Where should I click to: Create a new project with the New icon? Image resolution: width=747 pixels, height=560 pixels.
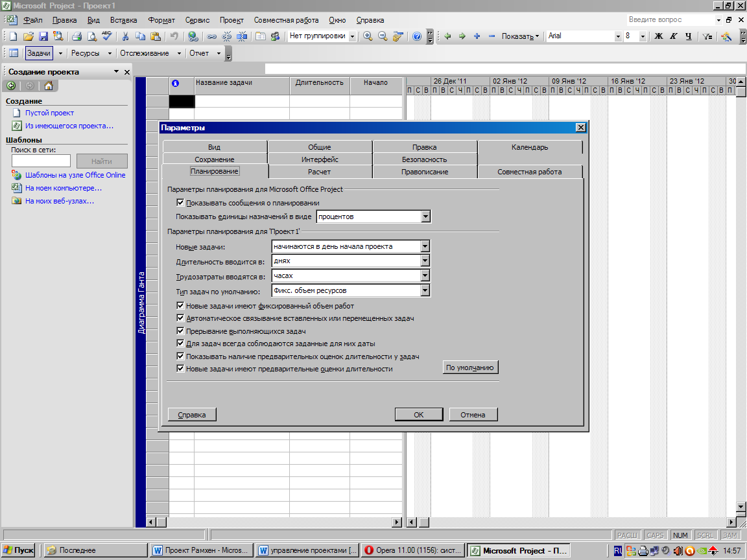[14, 36]
